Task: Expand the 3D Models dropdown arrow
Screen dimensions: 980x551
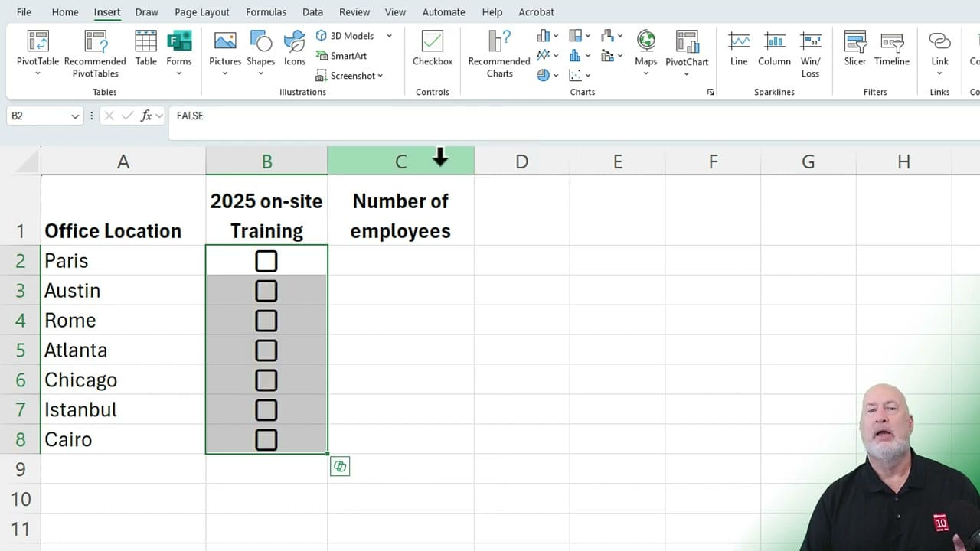Action: tap(389, 35)
